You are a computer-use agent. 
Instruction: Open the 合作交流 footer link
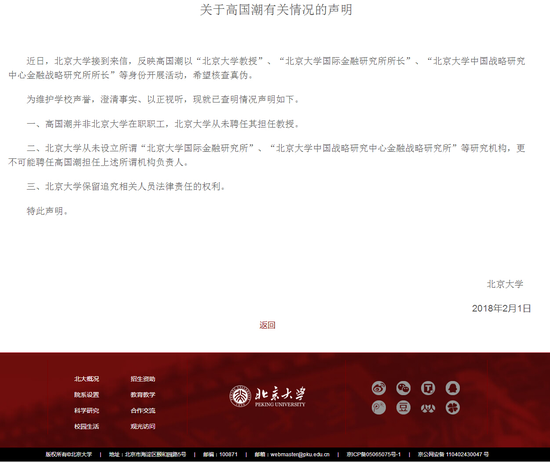click(143, 410)
